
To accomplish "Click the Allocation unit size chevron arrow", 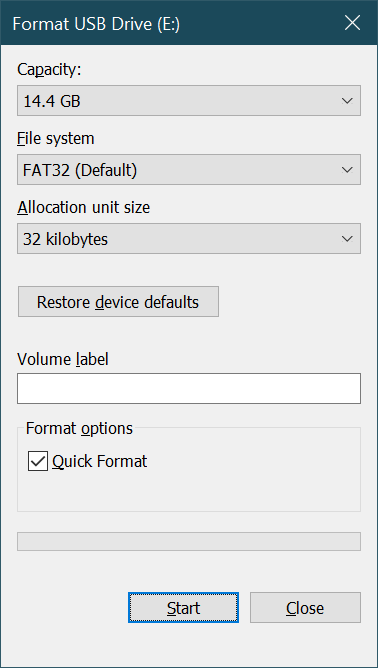I will click(347, 239).
